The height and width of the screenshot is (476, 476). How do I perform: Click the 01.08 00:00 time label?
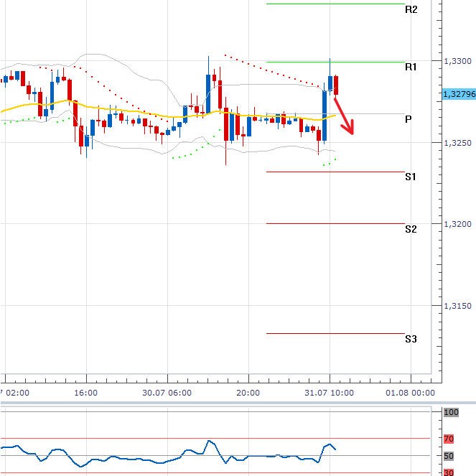coord(410,393)
